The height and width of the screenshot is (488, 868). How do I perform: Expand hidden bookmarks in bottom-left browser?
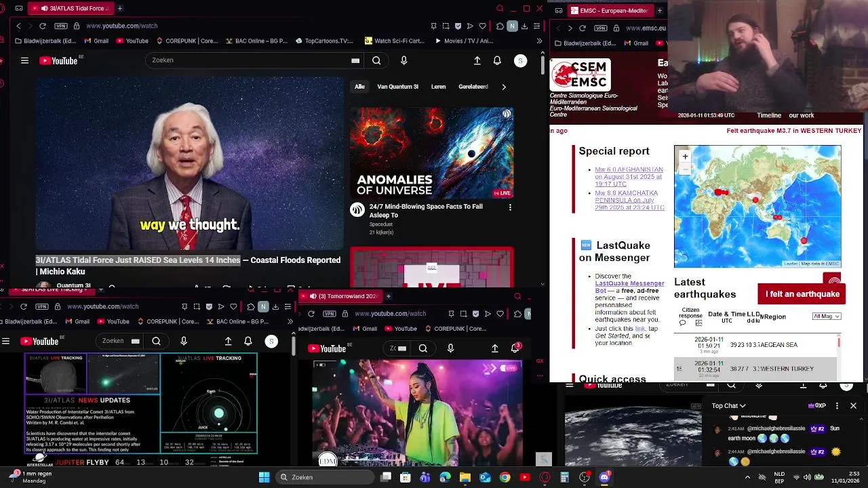pyautogui.click(x=290, y=321)
